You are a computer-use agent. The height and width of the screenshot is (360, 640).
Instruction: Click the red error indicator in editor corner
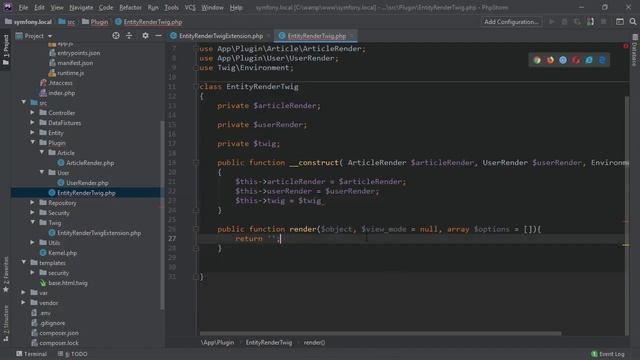[x=626, y=46]
